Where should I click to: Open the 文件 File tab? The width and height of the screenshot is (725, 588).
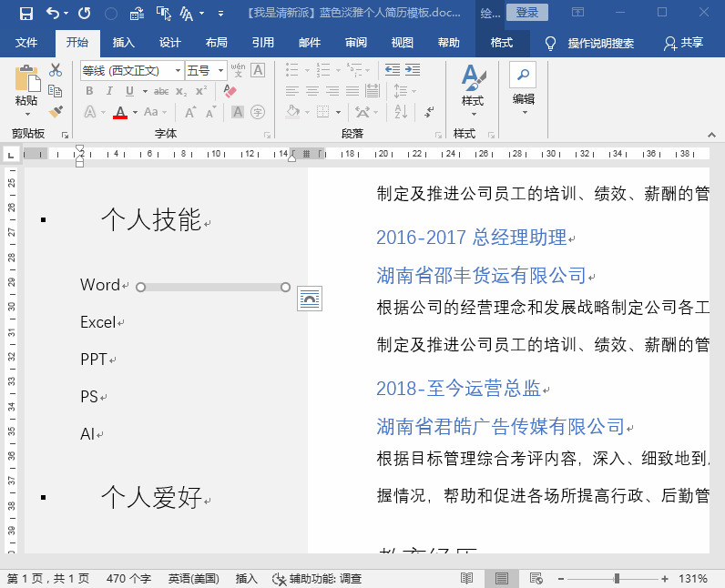pos(26,43)
